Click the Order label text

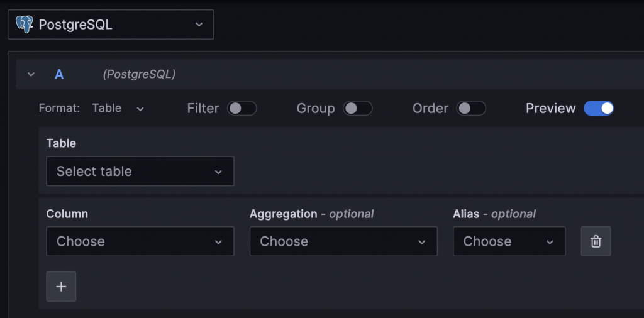pyautogui.click(x=430, y=108)
